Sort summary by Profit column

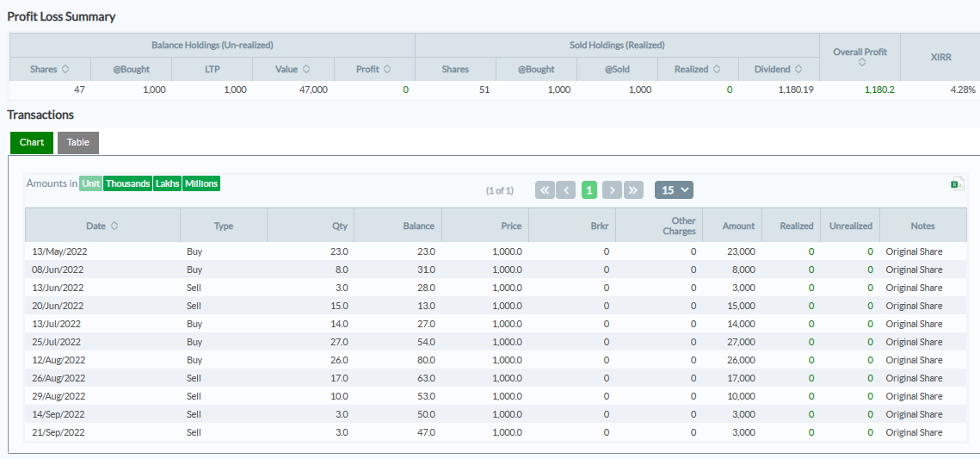pos(387,70)
